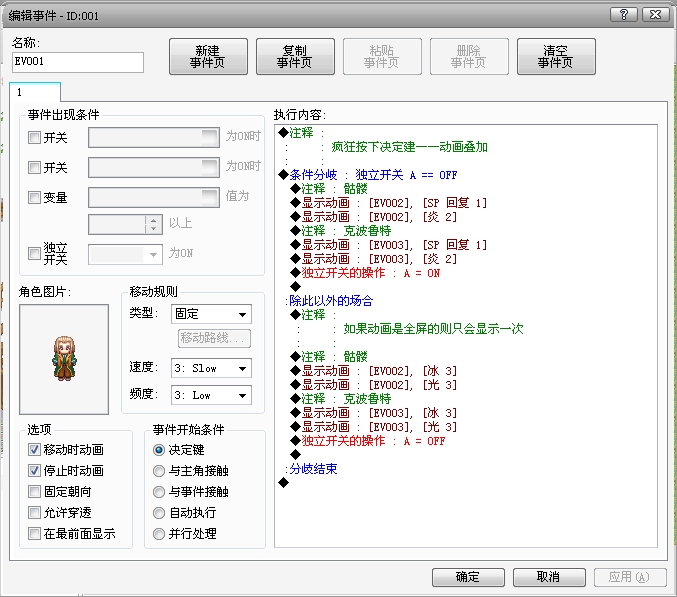Check the 固定朝向 option
Screen dimensions: 677x597
coord(34,492)
